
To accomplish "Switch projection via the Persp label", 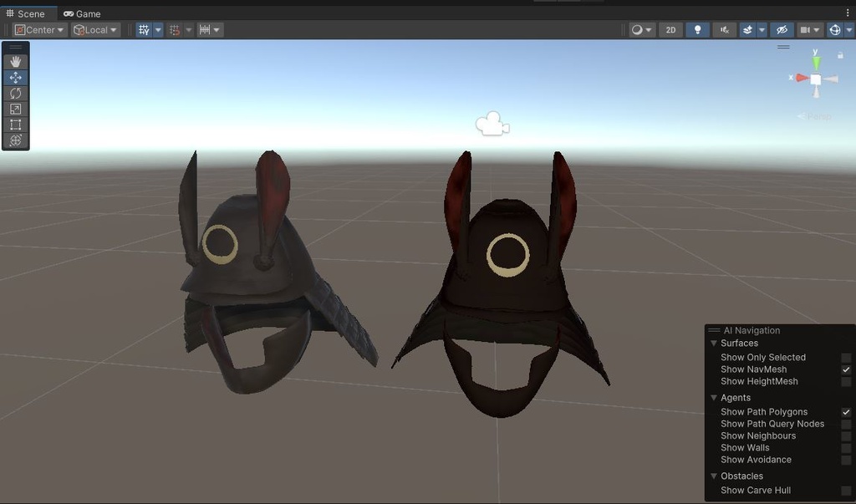I will pos(814,116).
